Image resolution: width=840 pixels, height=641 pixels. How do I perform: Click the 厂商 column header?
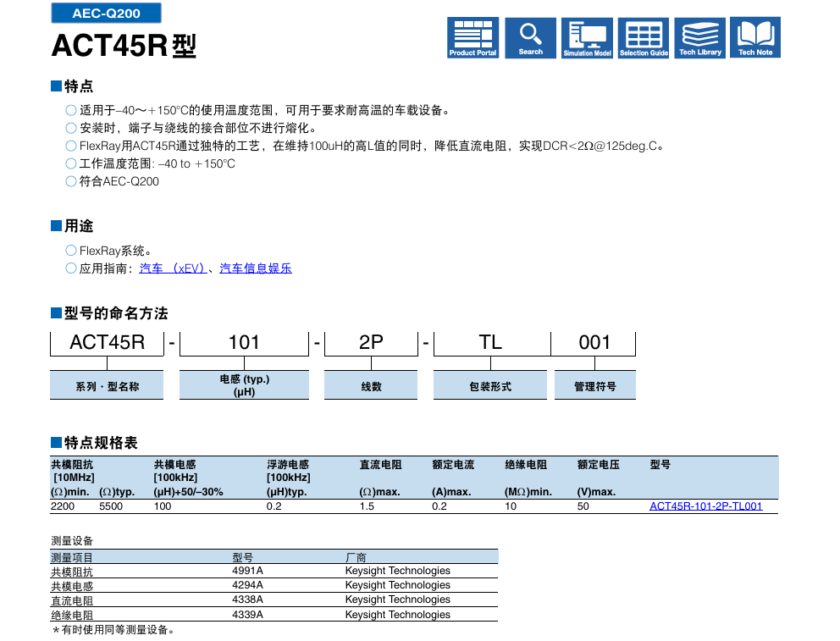(356, 557)
